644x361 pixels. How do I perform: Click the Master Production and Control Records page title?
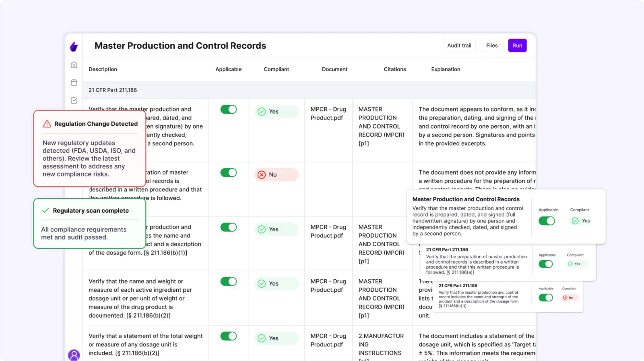(180, 46)
